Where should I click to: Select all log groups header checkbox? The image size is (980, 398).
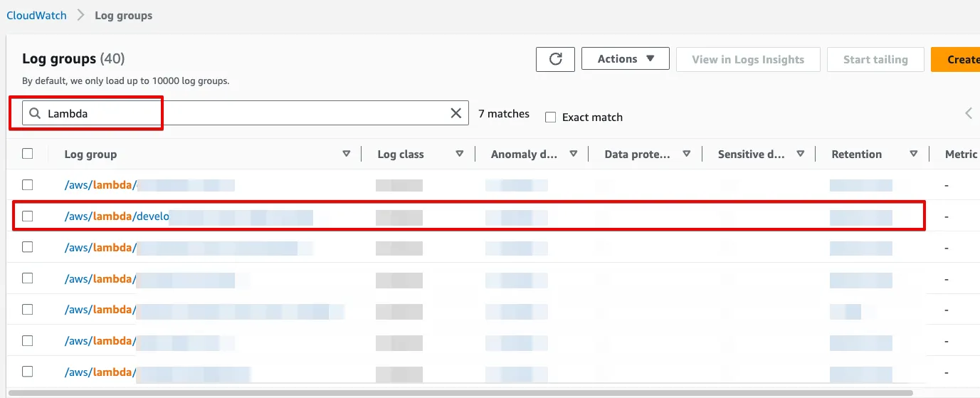27,153
